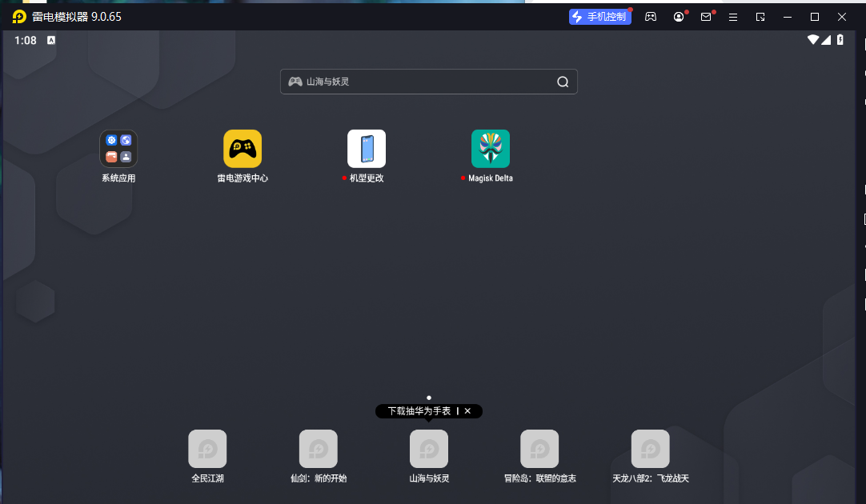The width and height of the screenshot is (866, 504).
Task: Click the home screen page indicator dot
Action: click(x=429, y=398)
